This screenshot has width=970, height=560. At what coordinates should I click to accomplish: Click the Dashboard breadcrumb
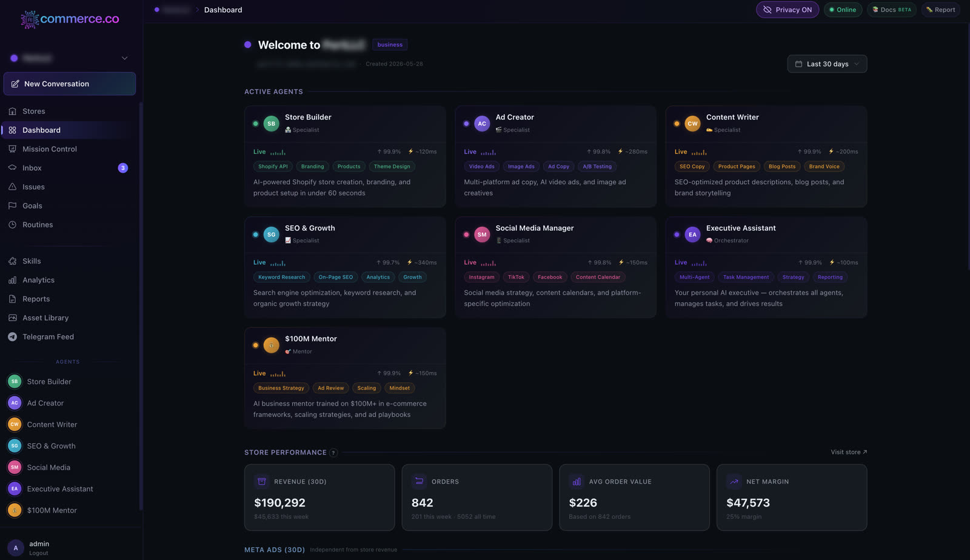[x=223, y=10]
